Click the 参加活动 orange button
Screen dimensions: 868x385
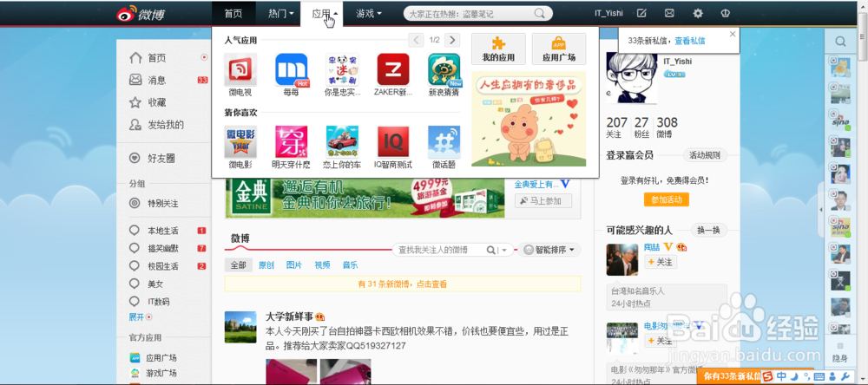click(x=667, y=199)
